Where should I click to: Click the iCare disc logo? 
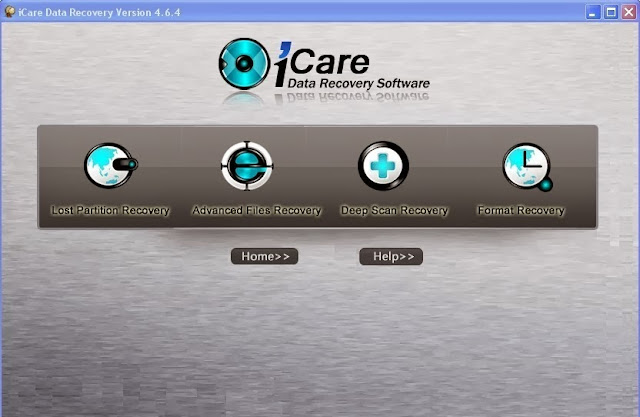pos(244,64)
